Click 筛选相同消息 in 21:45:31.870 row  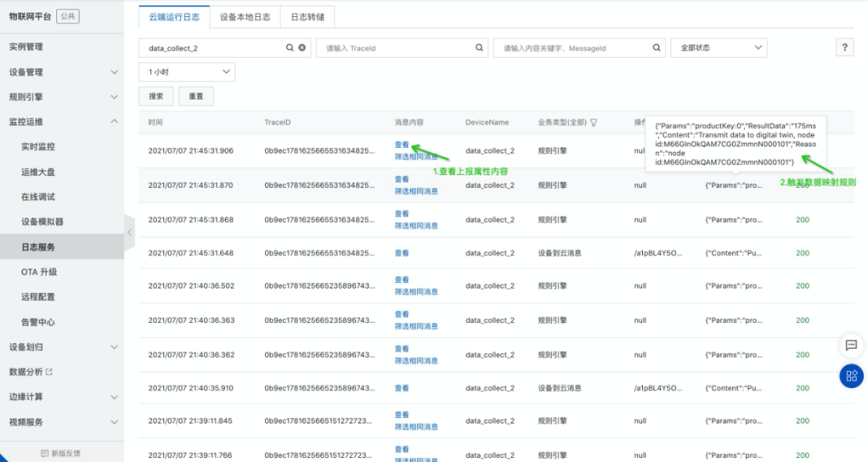tap(416, 191)
